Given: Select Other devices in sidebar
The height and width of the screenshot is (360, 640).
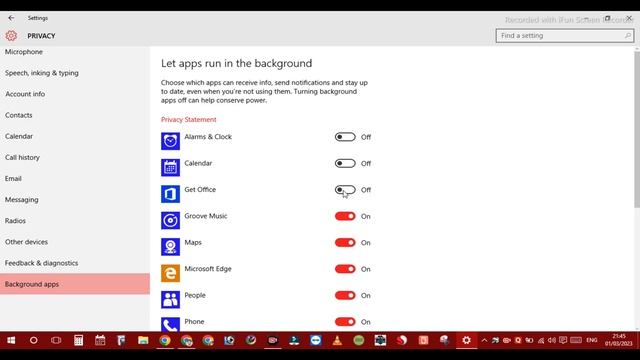Looking at the screenshot, I should tap(75, 242).
